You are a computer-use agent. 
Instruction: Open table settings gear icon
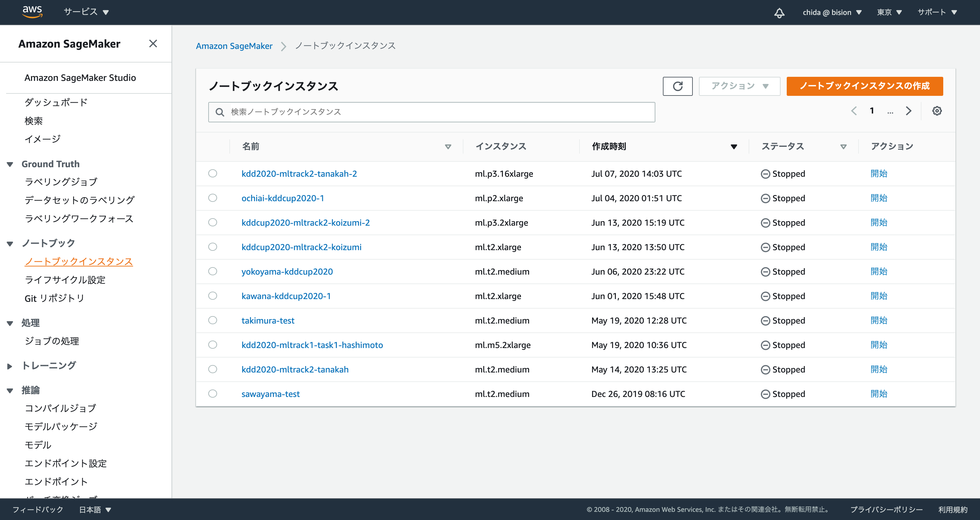tap(937, 111)
